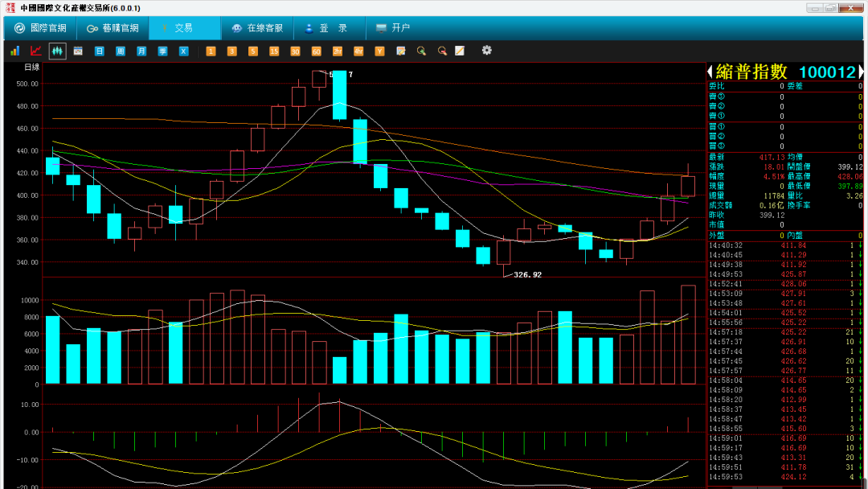Viewport: 868px width, 489px height.
Task: Click the orange Y period icon
Action: [x=379, y=51]
